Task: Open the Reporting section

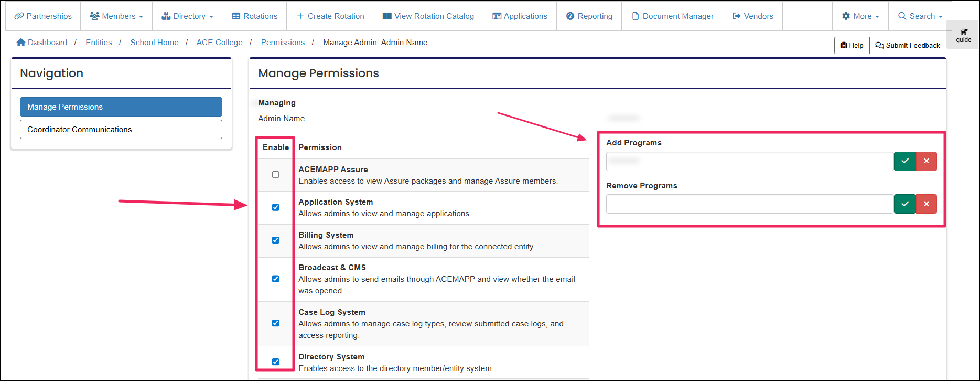Action: click(x=589, y=16)
